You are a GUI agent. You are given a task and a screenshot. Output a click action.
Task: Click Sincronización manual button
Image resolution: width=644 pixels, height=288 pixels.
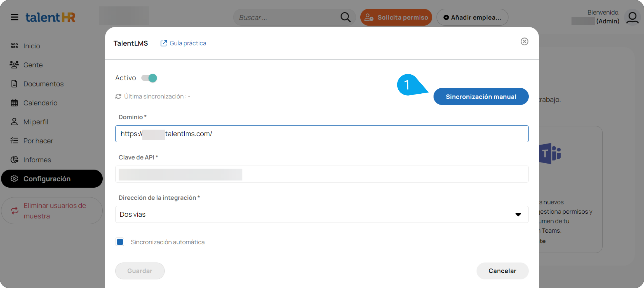coord(481,97)
